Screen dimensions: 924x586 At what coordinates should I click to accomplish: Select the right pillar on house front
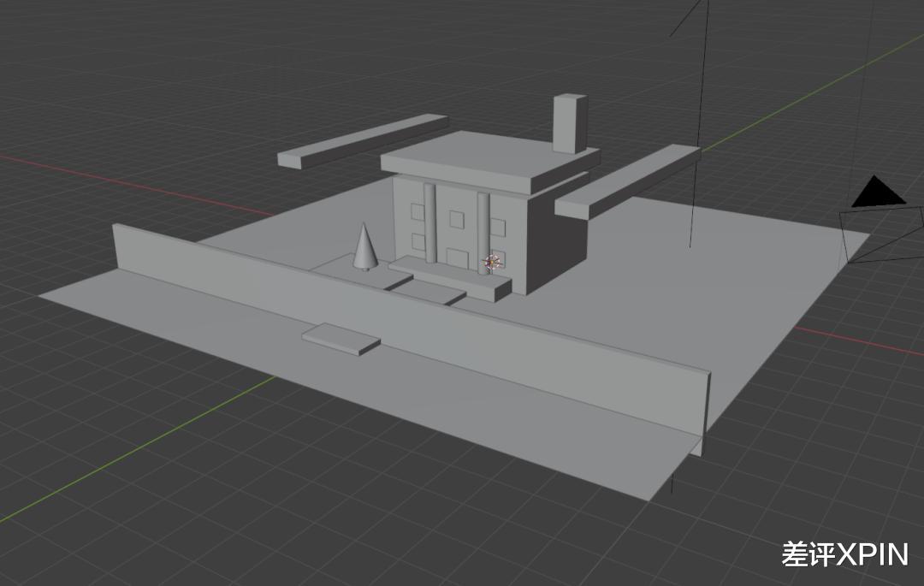point(483,233)
